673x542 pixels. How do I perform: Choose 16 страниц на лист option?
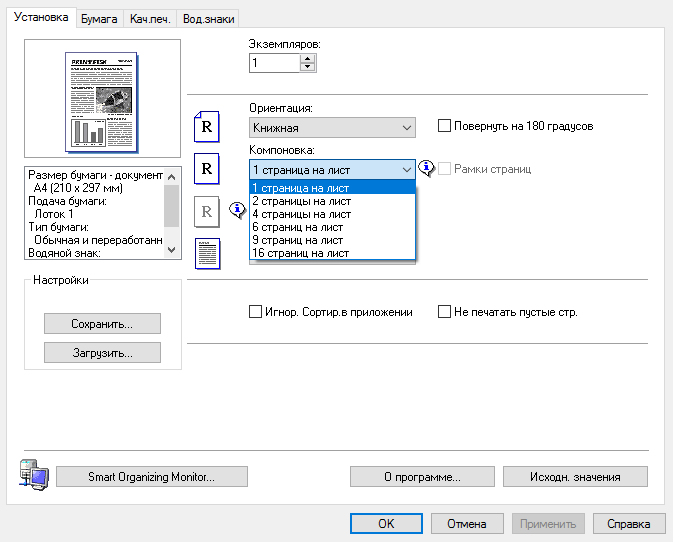point(300,253)
